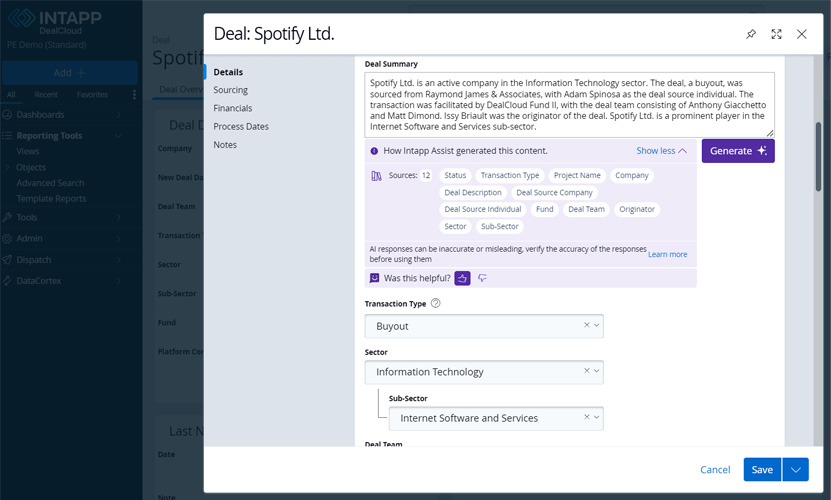Open Template Reports in the sidebar
This screenshot has height=500, width=831.
click(x=51, y=199)
